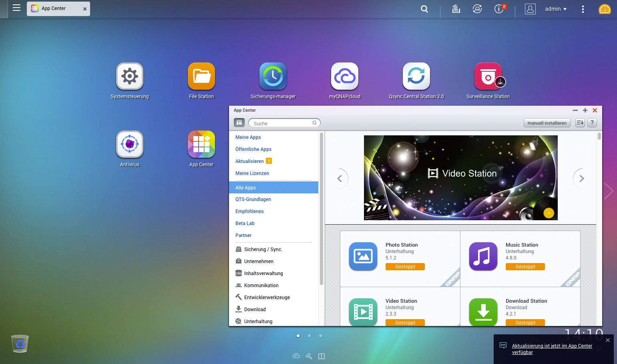This screenshot has height=364, width=617.
Task: Launch Antivirus from the desktop
Action: (x=130, y=144)
